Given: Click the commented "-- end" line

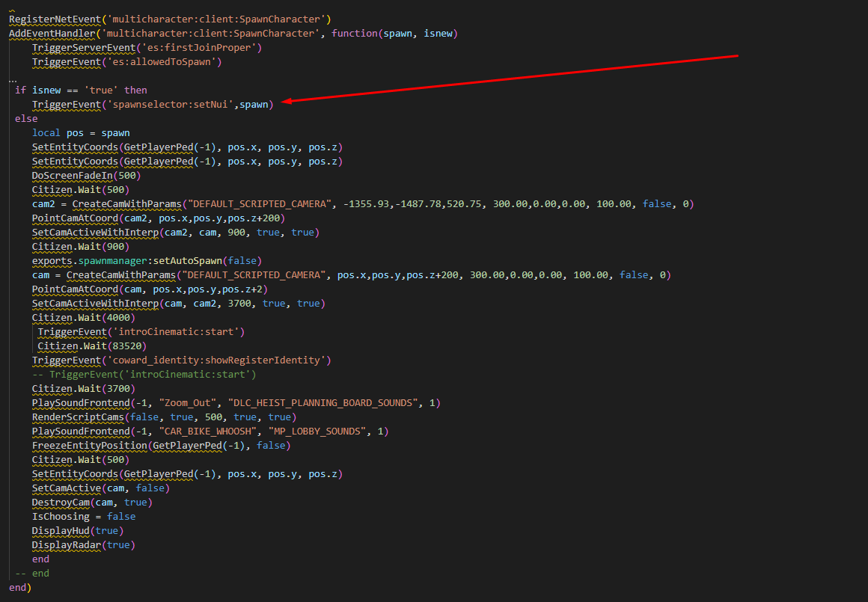Looking at the screenshot, I should pyautogui.click(x=32, y=574).
